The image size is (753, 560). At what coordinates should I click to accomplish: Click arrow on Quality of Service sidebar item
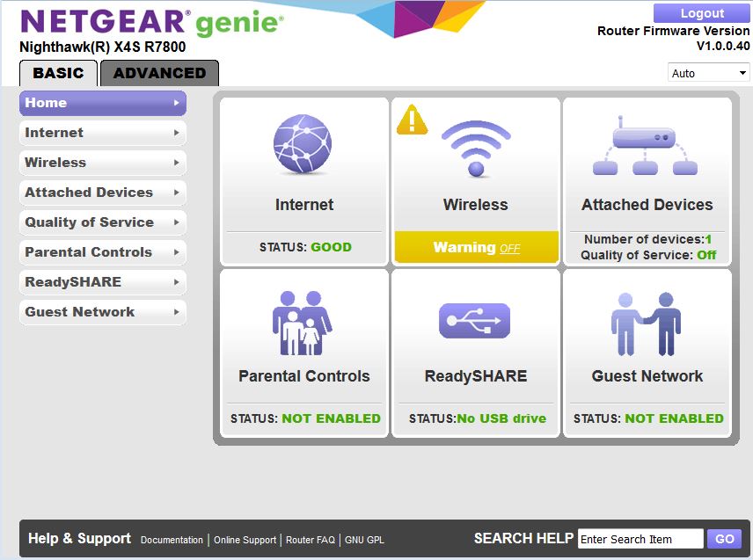coord(176,222)
